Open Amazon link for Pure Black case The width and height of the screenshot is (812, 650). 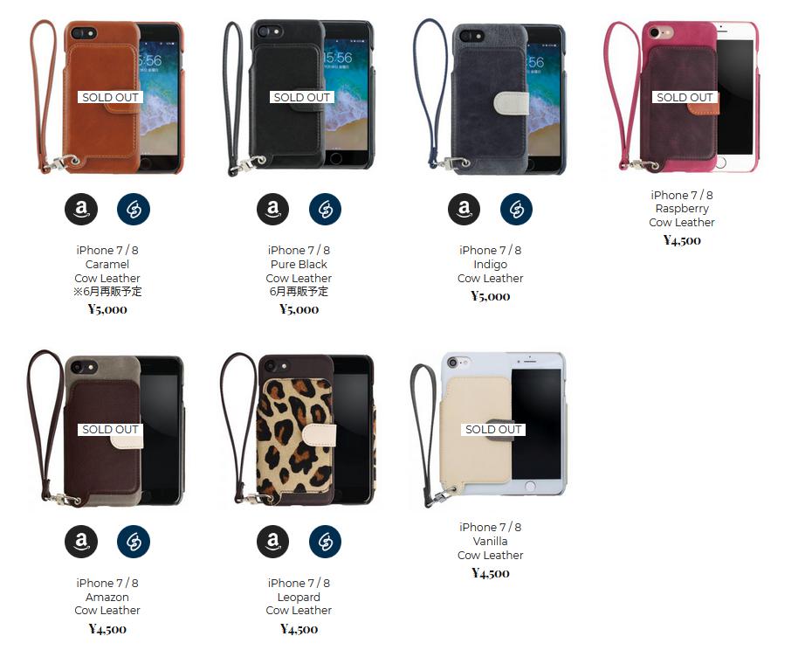coord(273,209)
